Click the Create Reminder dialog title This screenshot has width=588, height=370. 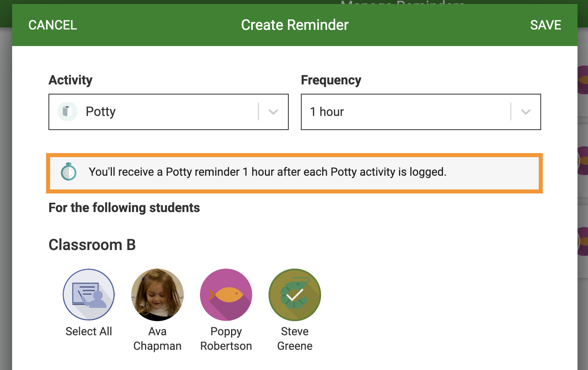[x=295, y=25]
